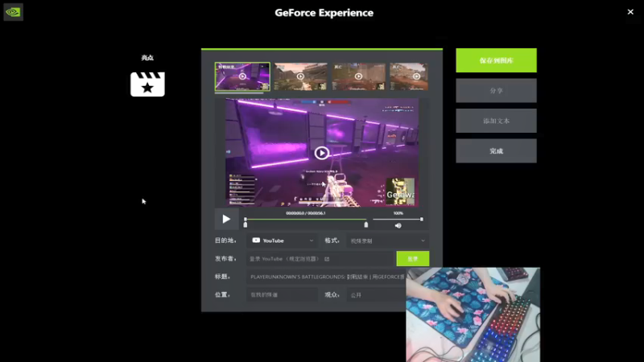Click the trim start handle on timeline

[x=246, y=225]
